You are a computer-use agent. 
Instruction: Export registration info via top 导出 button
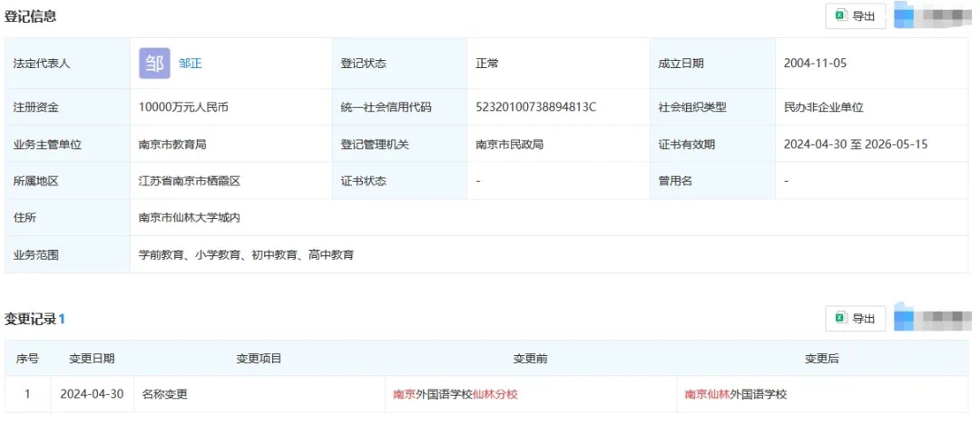point(855,16)
